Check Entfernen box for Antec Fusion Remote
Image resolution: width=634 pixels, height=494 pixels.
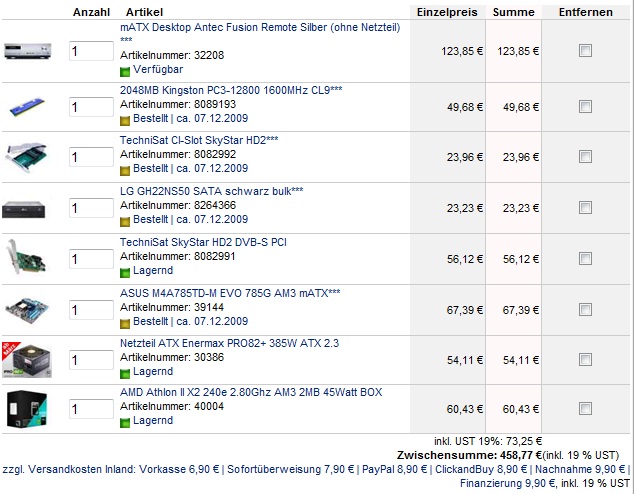[585, 51]
